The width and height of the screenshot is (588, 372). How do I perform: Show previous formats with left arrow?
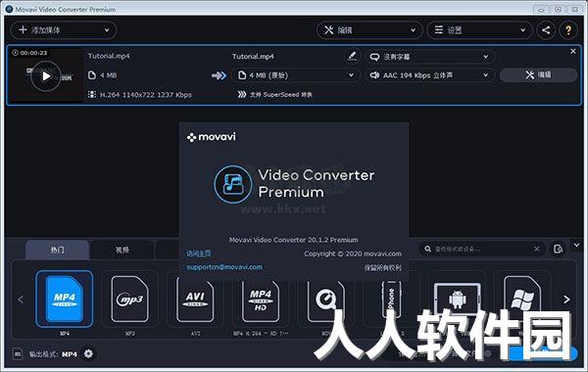[x=21, y=300]
